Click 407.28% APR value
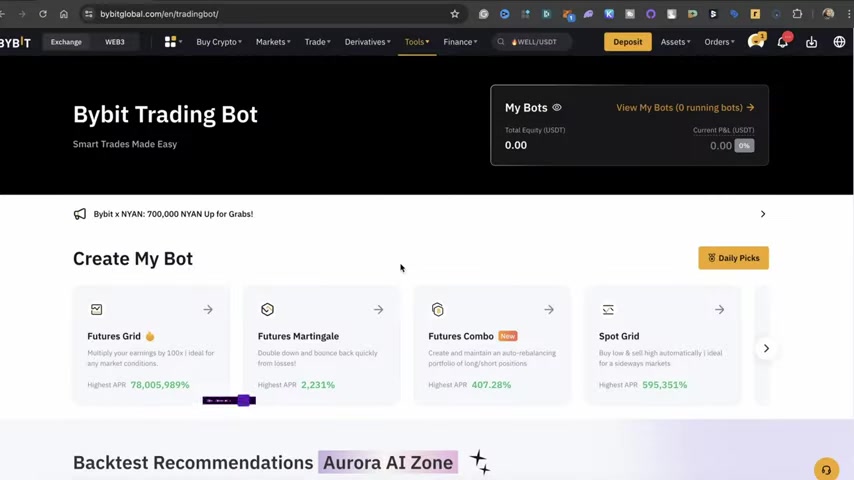 click(x=491, y=385)
